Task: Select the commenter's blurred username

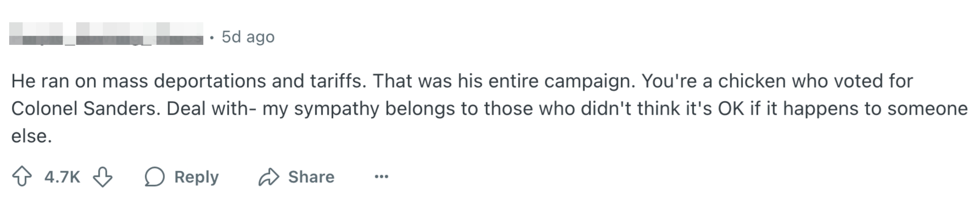Action: tap(107, 37)
